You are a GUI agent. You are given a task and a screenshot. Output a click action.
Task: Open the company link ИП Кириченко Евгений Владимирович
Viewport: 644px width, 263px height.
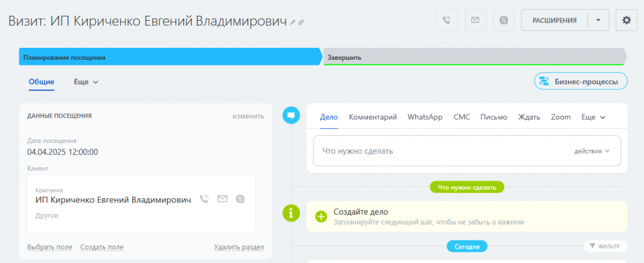(113, 199)
